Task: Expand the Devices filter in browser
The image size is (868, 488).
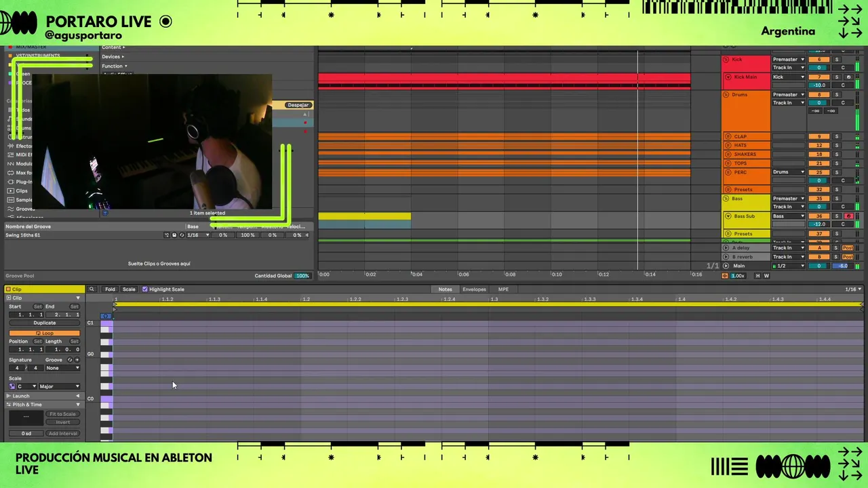Action: (113, 57)
